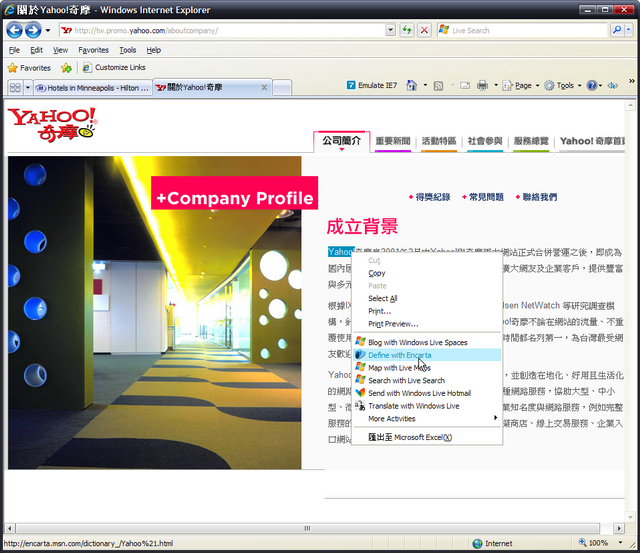Screen dimensions: 640x553
Task: Select the 活動特區 navigation tab
Action: [x=439, y=141]
